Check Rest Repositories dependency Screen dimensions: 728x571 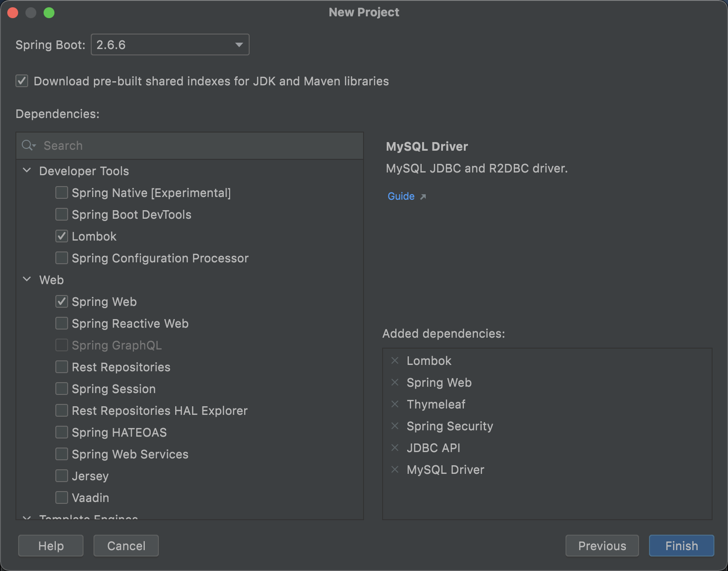[62, 367]
